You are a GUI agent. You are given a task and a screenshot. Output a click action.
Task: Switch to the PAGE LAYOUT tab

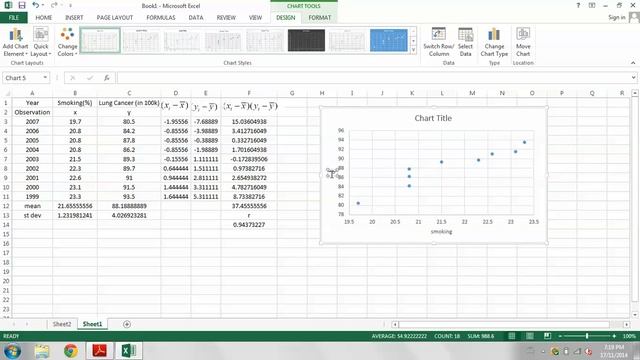point(115,18)
